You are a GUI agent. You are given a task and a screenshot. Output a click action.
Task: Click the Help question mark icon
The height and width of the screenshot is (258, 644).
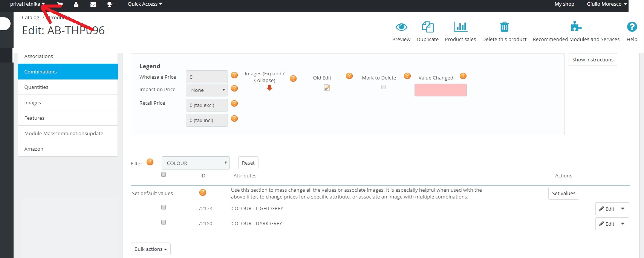pyautogui.click(x=632, y=27)
